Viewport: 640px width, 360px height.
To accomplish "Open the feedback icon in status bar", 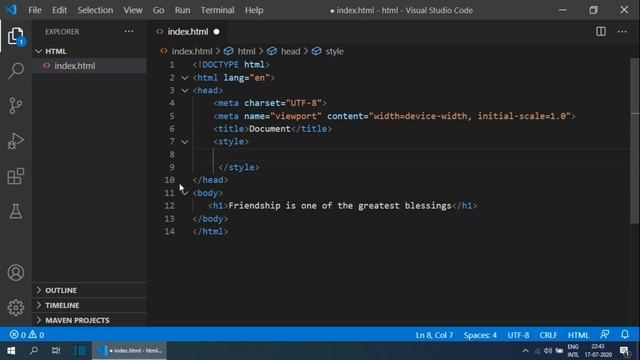I will [x=604, y=335].
